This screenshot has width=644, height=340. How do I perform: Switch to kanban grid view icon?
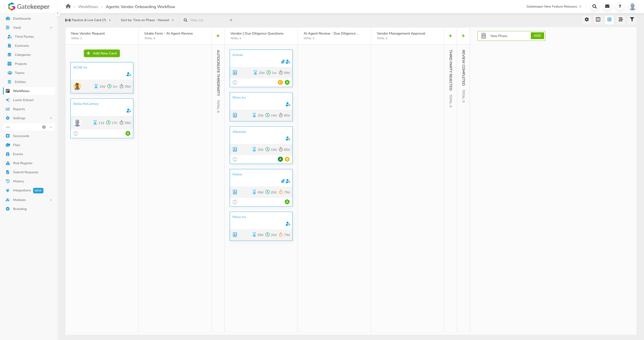(609, 20)
